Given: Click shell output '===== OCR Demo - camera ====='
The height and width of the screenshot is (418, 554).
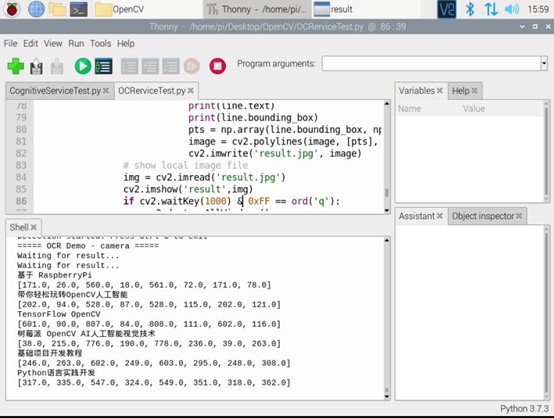Looking at the screenshot, I should click(x=88, y=246).
